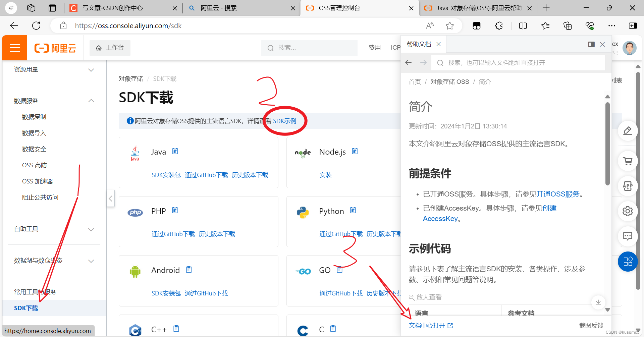Download Java SDK安装包

pos(166,175)
